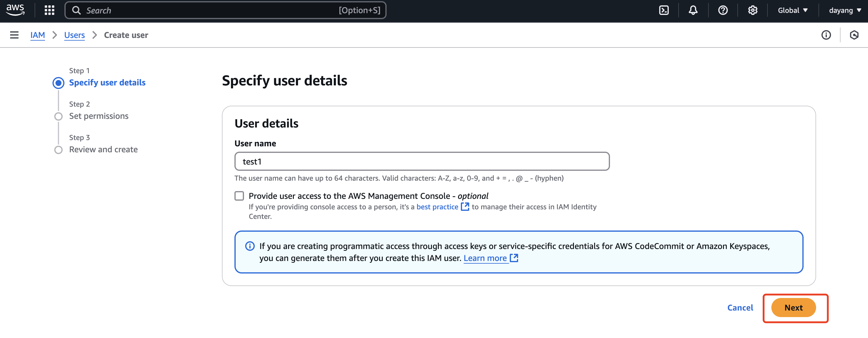Expand the Global region dropdown
The width and height of the screenshot is (868, 338).
[x=793, y=10]
